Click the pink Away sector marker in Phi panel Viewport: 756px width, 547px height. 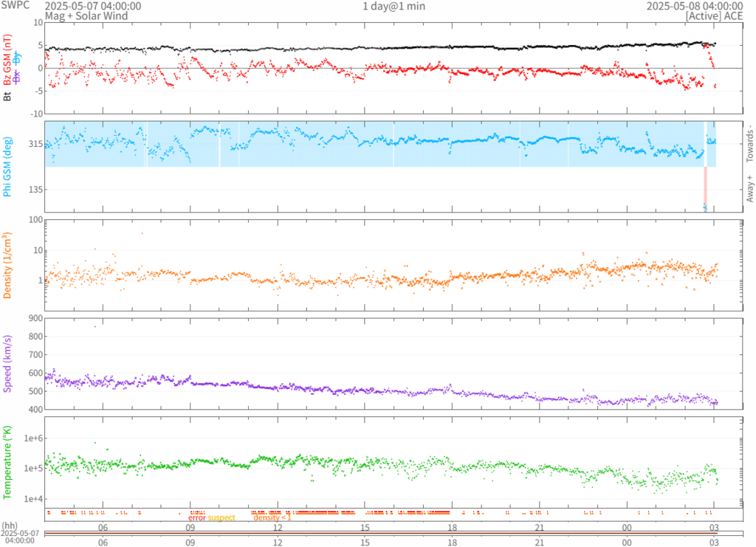(x=705, y=183)
